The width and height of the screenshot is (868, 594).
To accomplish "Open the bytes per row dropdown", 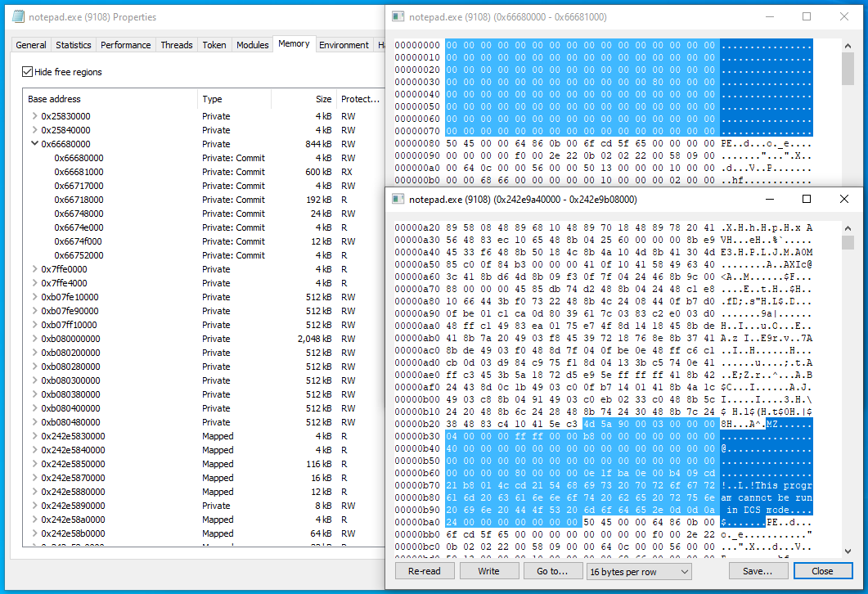I will pos(638,571).
